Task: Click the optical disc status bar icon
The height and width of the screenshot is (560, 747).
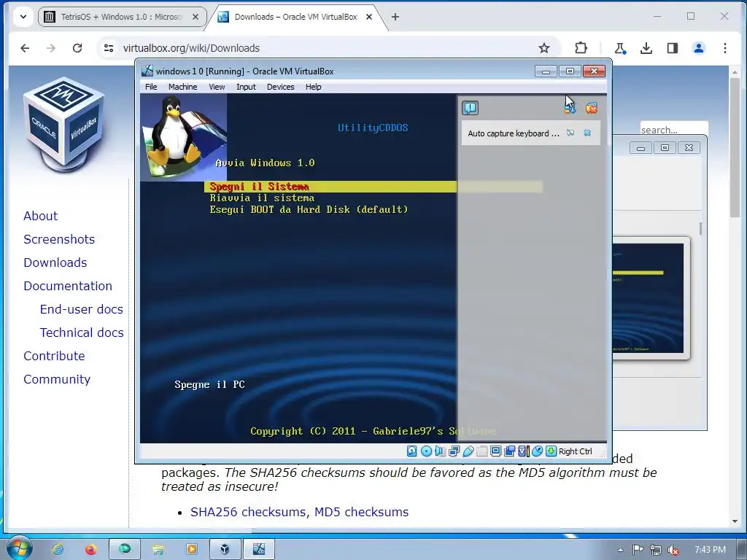Action: (426, 451)
